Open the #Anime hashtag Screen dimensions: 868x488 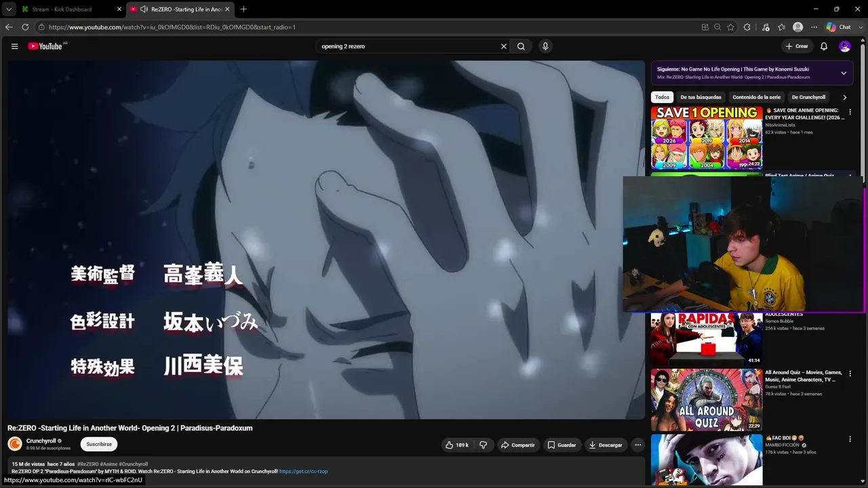pyautogui.click(x=108, y=464)
